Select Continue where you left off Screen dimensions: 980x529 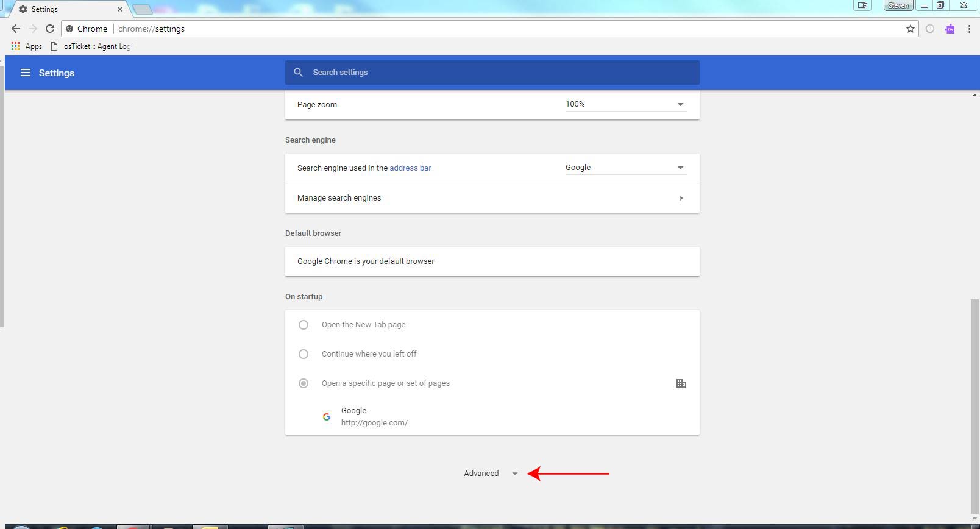click(x=304, y=354)
